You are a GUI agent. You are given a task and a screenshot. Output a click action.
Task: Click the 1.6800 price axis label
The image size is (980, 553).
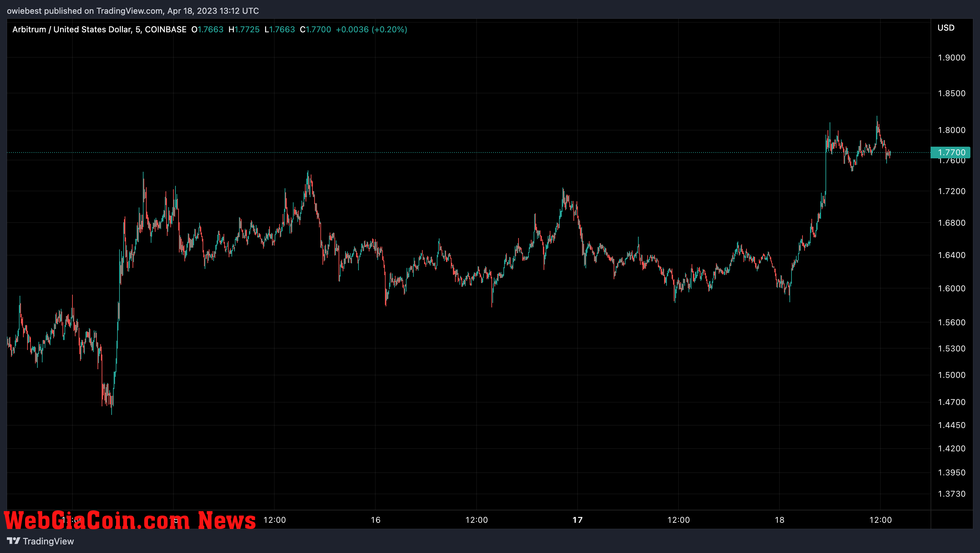pos(951,223)
